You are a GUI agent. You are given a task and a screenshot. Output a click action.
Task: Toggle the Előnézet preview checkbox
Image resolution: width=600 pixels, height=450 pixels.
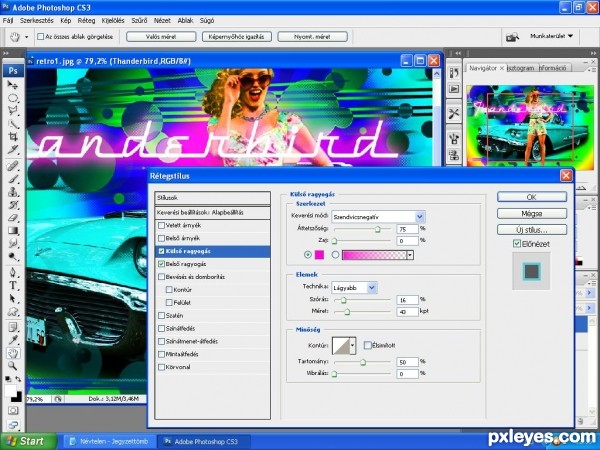517,244
